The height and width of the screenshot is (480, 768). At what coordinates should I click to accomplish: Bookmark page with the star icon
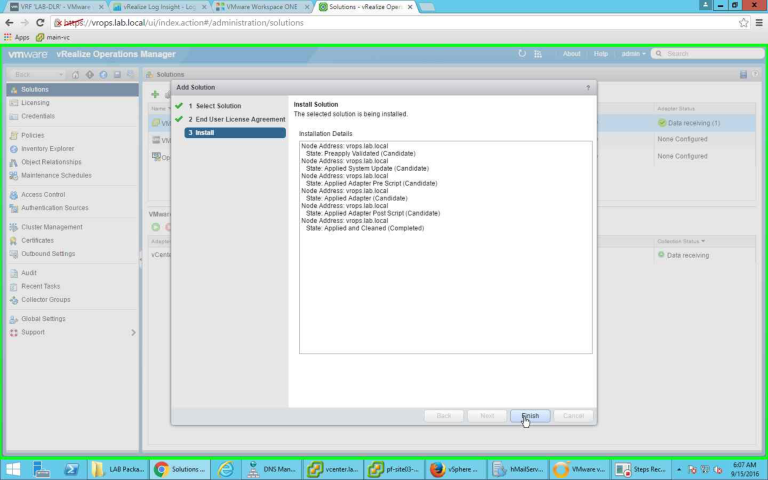coord(744,23)
